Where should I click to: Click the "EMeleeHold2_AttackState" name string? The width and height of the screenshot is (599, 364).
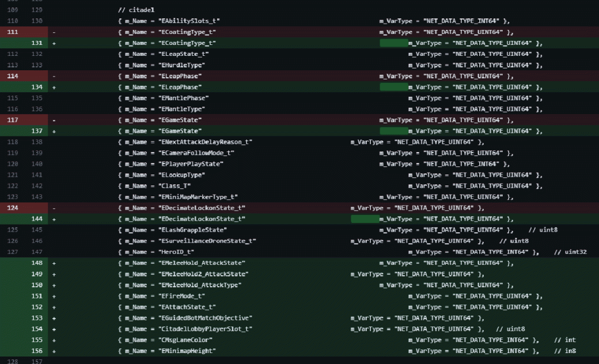204,274
